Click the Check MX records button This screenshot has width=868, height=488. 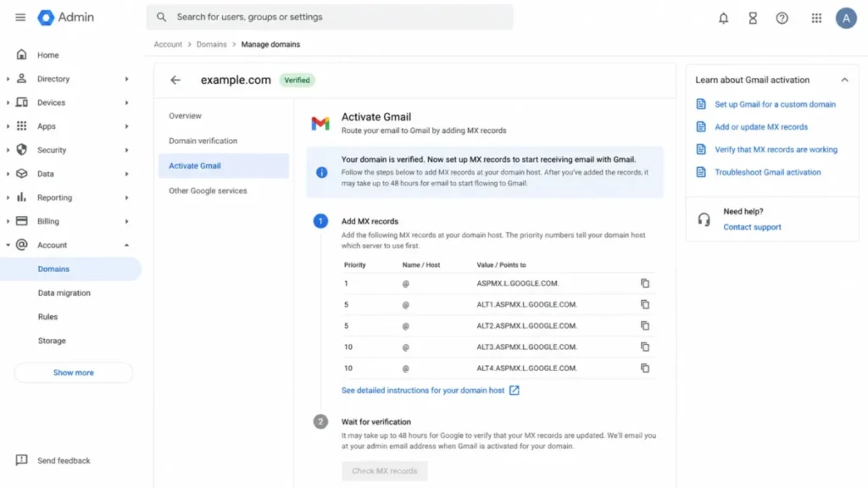click(x=384, y=471)
